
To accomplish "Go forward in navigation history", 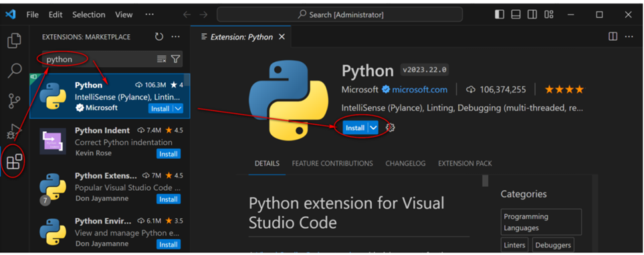I will coord(203,15).
